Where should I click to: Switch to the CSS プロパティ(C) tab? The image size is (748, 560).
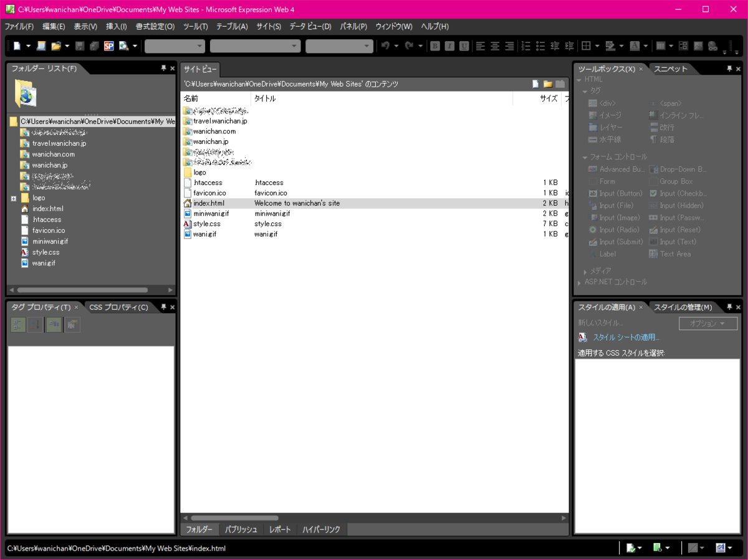(119, 307)
